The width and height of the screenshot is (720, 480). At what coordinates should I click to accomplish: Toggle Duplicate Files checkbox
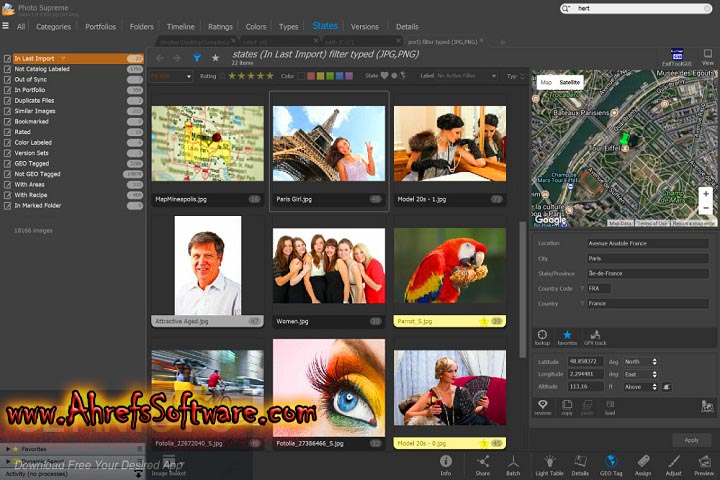pyautogui.click(x=7, y=101)
